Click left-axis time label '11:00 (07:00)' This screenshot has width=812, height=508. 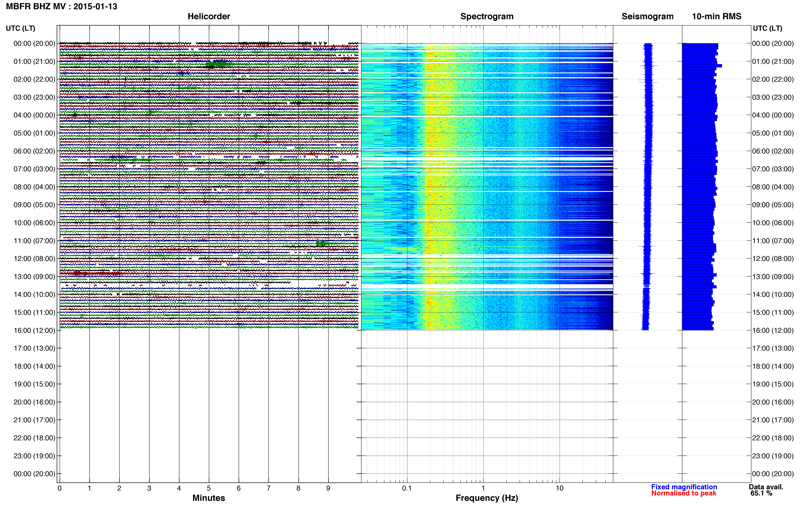click(34, 241)
